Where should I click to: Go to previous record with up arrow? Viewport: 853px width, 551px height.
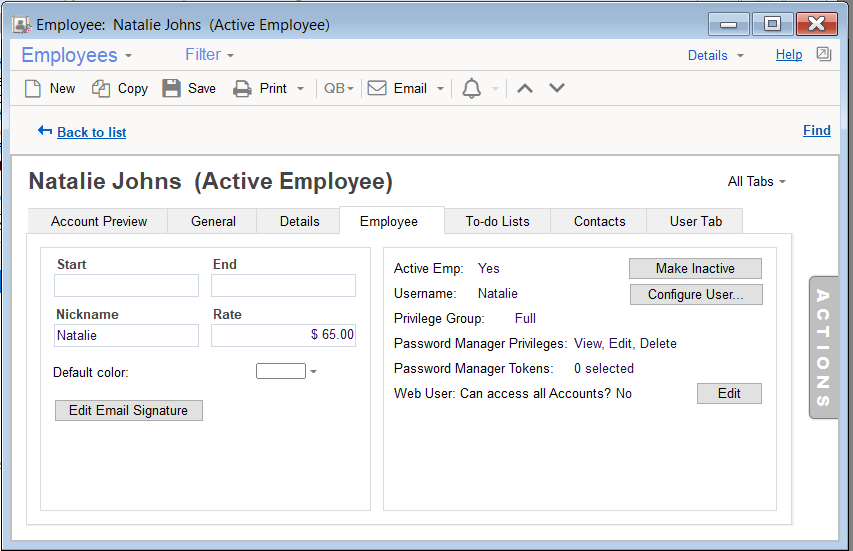tap(525, 88)
